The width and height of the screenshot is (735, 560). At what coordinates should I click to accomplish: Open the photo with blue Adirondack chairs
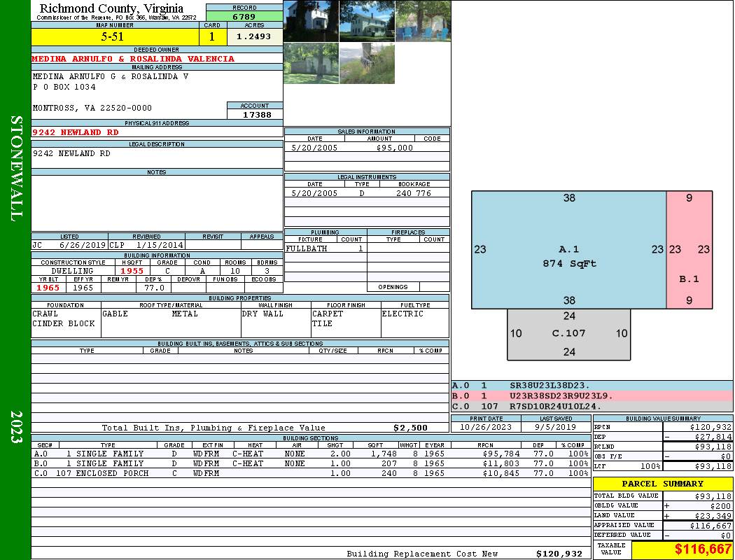pyautogui.click(x=423, y=21)
